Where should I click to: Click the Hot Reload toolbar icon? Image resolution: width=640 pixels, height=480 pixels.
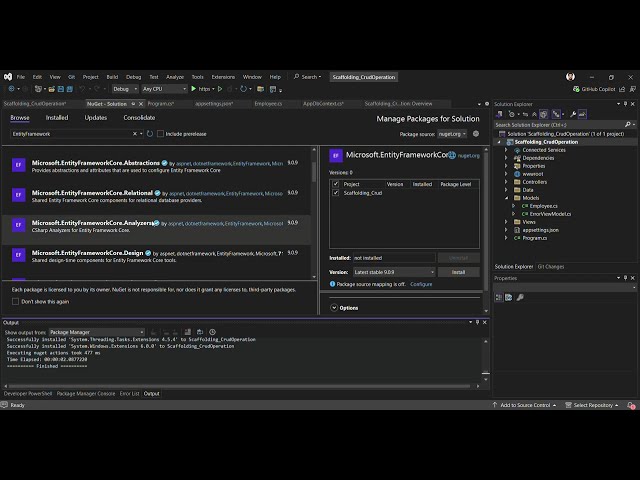coord(244,89)
